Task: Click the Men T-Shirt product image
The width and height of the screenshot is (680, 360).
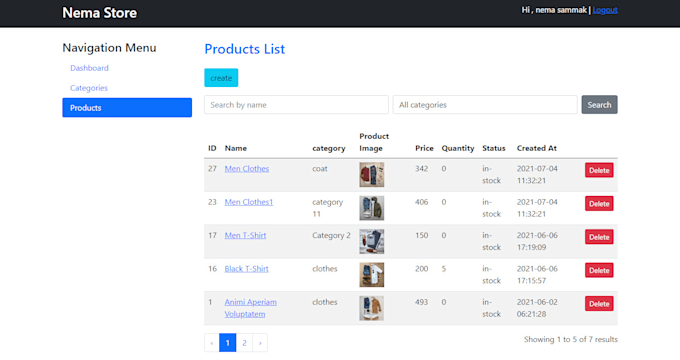Action: point(372,242)
